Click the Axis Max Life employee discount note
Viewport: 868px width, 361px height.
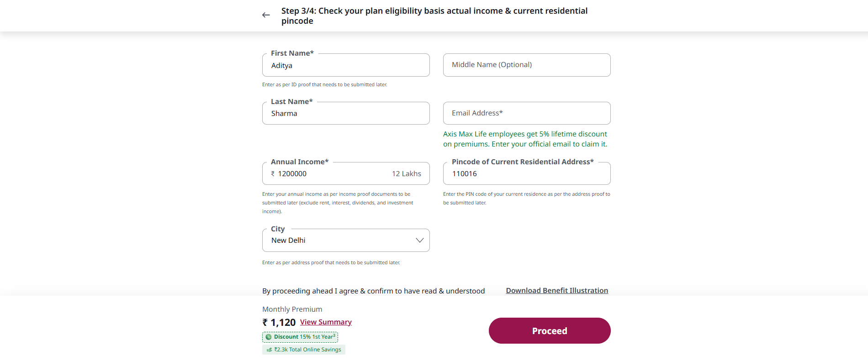(x=525, y=139)
